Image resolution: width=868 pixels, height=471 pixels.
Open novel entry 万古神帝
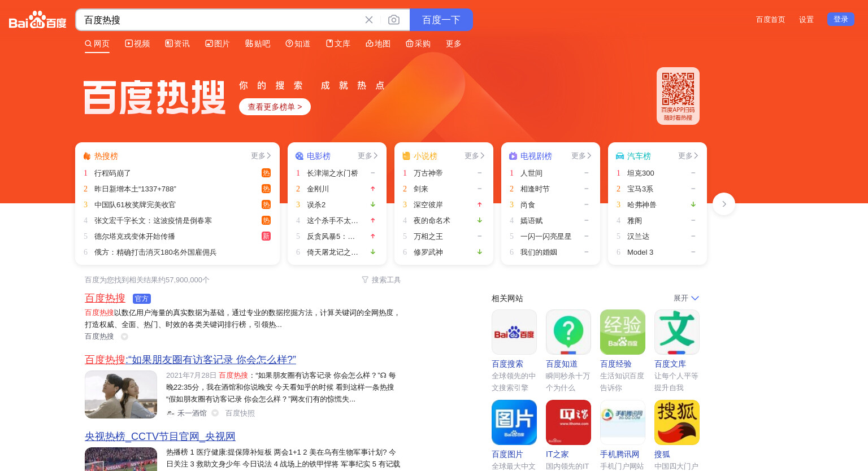tap(428, 173)
